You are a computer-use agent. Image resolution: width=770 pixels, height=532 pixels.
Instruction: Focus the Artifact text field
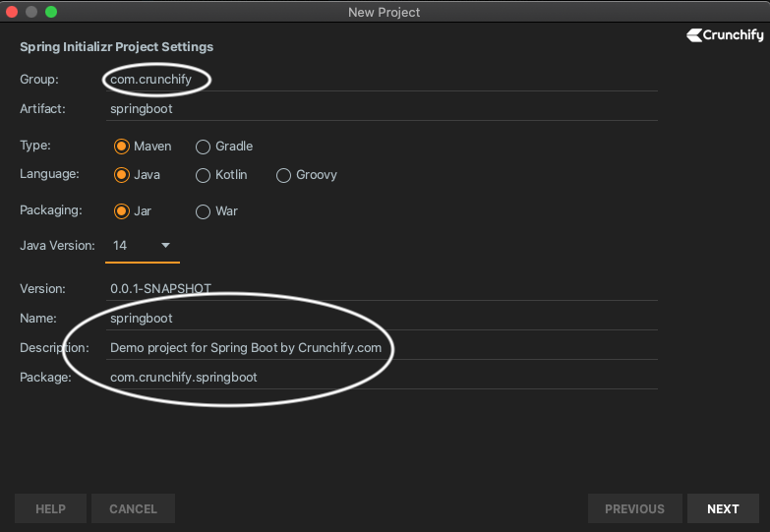coord(382,108)
